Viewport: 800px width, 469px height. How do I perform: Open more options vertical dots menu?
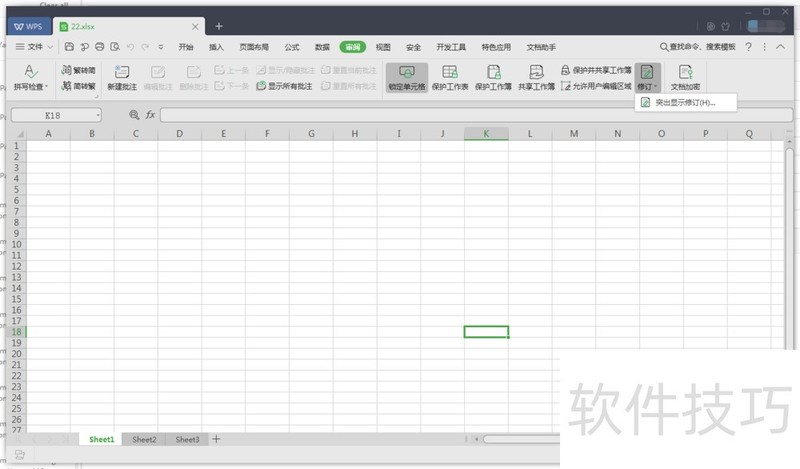click(x=764, y=47)
